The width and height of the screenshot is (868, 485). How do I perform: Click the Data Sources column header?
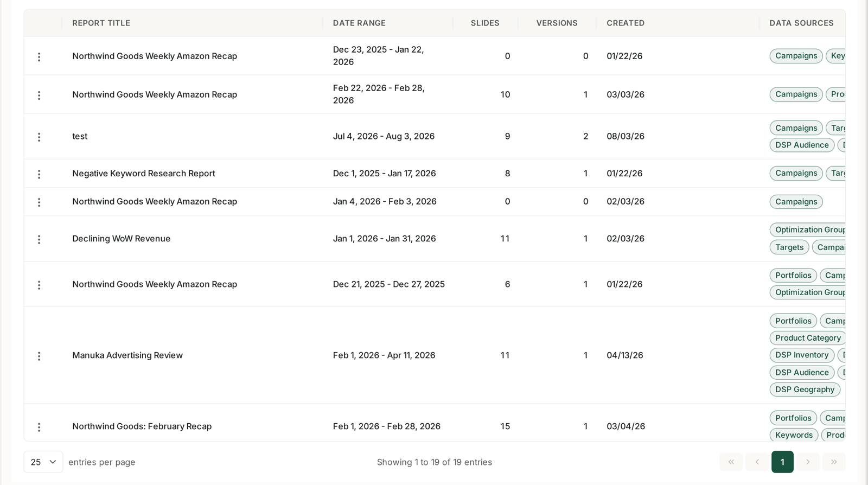point(801,23)
